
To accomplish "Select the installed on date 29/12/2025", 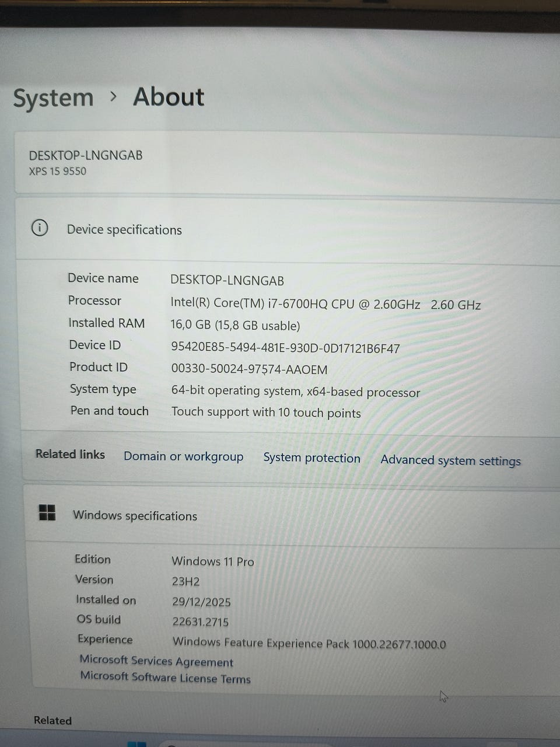I will coord(201,602).
